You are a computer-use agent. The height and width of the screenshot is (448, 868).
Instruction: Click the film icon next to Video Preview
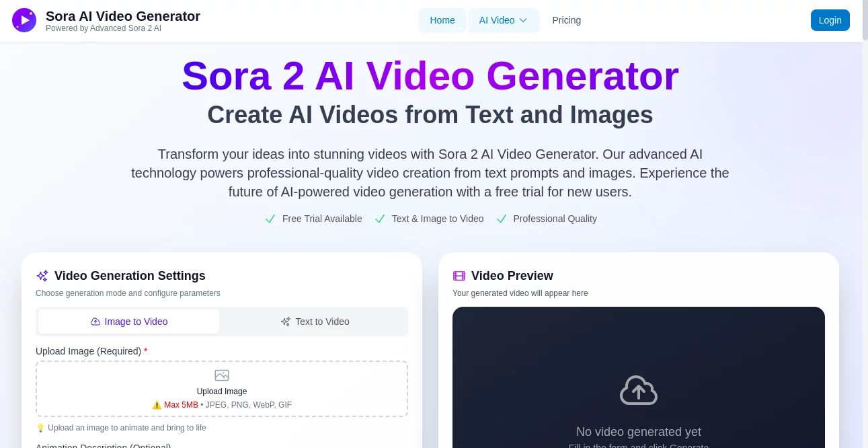[x=459, y=276]
